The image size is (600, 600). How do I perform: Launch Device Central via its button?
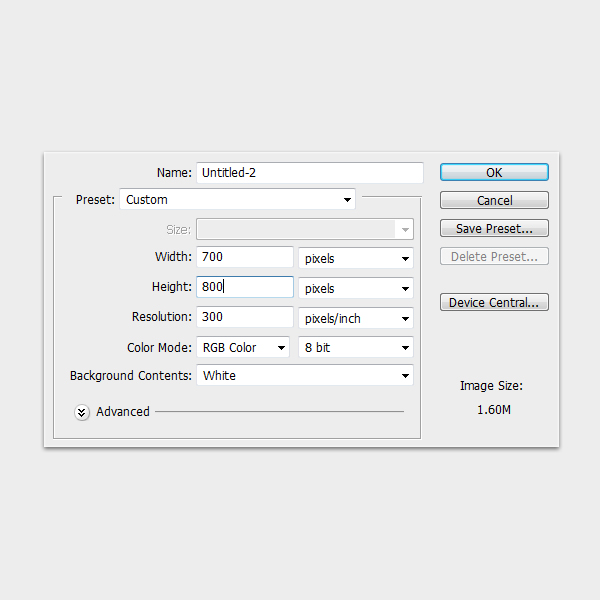494,302
